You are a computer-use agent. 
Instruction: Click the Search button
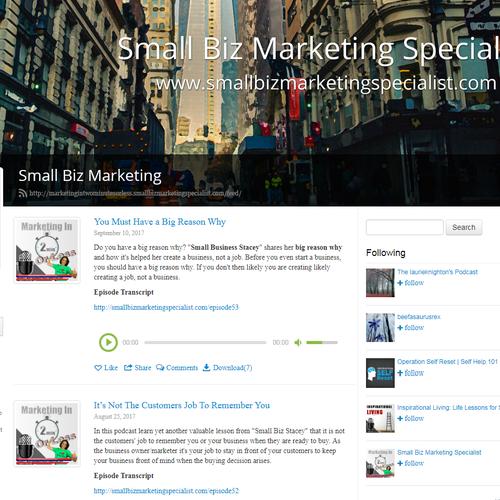point(464,227)
